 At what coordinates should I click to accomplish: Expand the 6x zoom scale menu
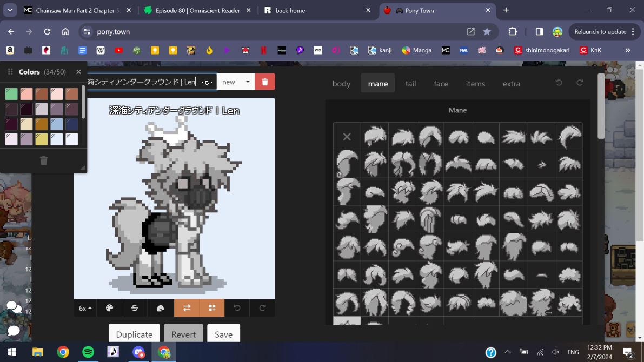point(85,308)
